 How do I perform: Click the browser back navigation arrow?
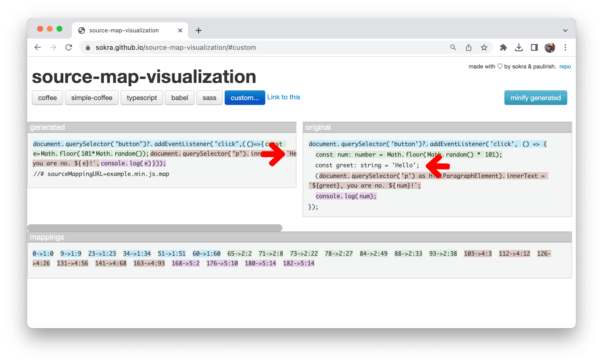click(x=38, y=47)
